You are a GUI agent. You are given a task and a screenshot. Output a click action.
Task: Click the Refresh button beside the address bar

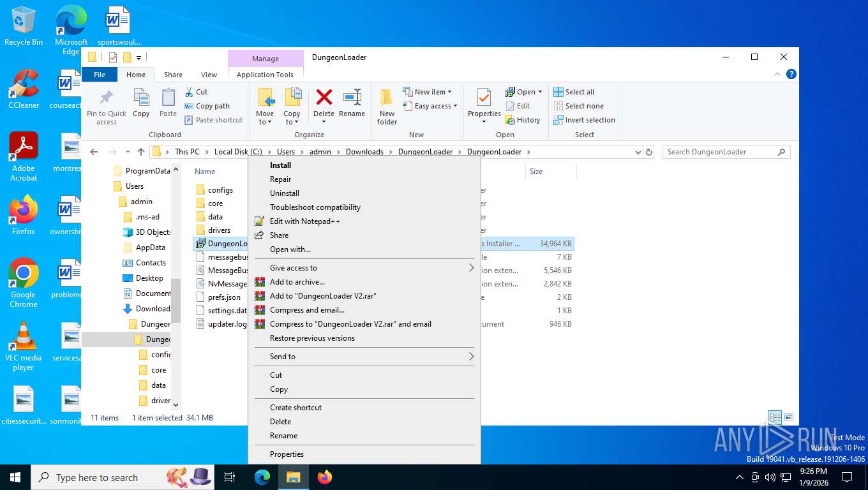click(x=649, y=152)
